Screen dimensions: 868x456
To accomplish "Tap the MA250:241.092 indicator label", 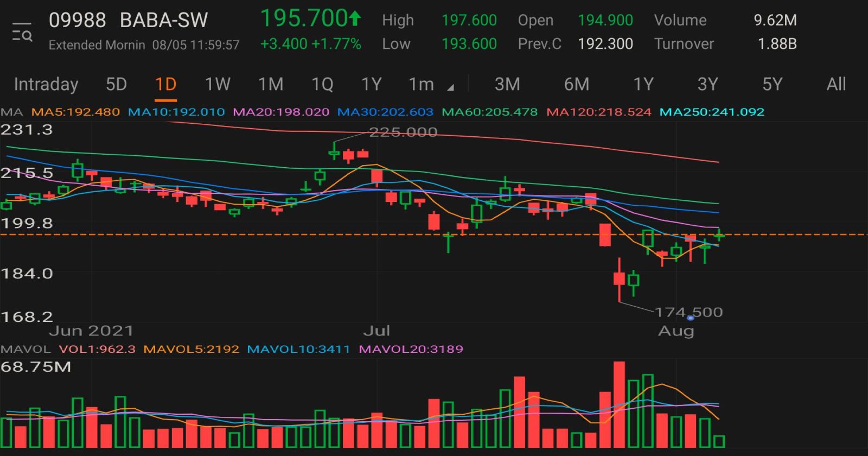I will (712, 112).
